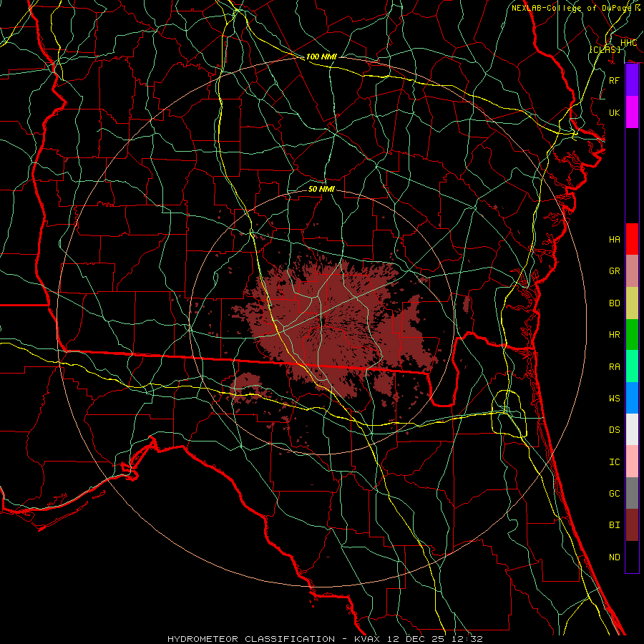Click the 12:32 timestamp
644x644 pixels.
coord(467,639)
